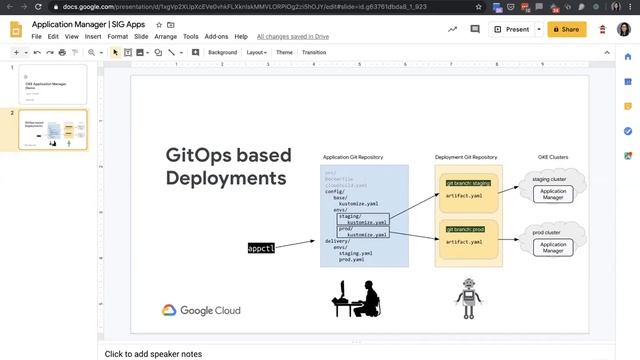Open the comment history icon
This screenshot has height=360, width=640.
[475, 29]
